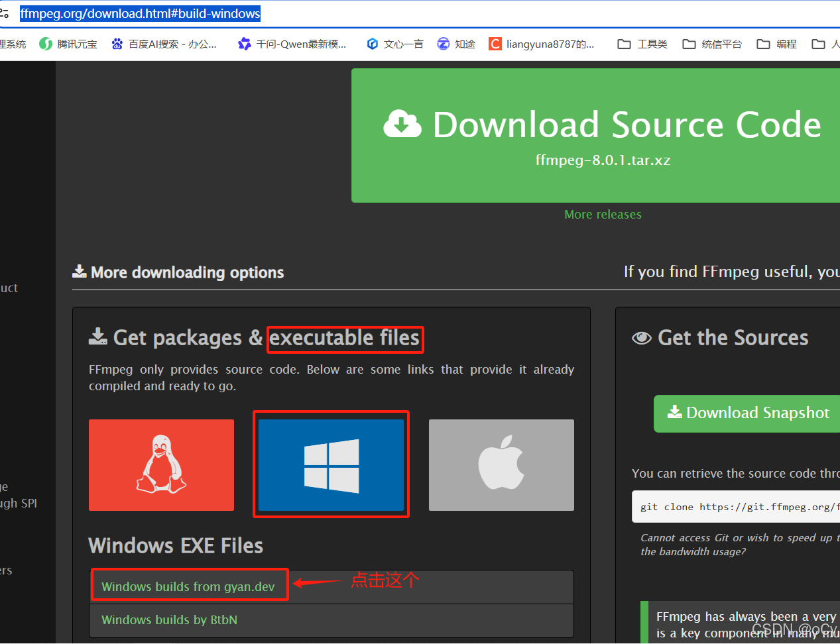Click the 'More downloading options' heading
Image resolution: width=840 pixels, height=644 pixels.
point(178,272)
